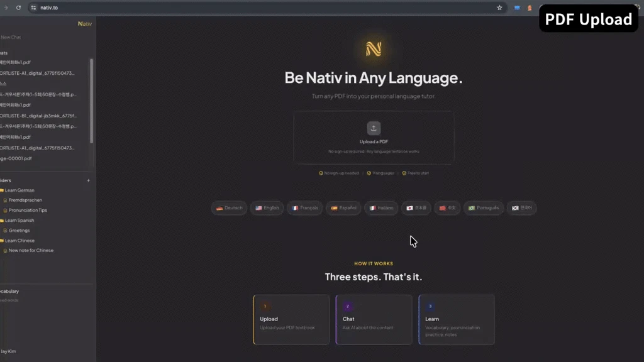Open the orange browser extension icon
This screenshot has height=362, width=644.
tap(530, 8)
